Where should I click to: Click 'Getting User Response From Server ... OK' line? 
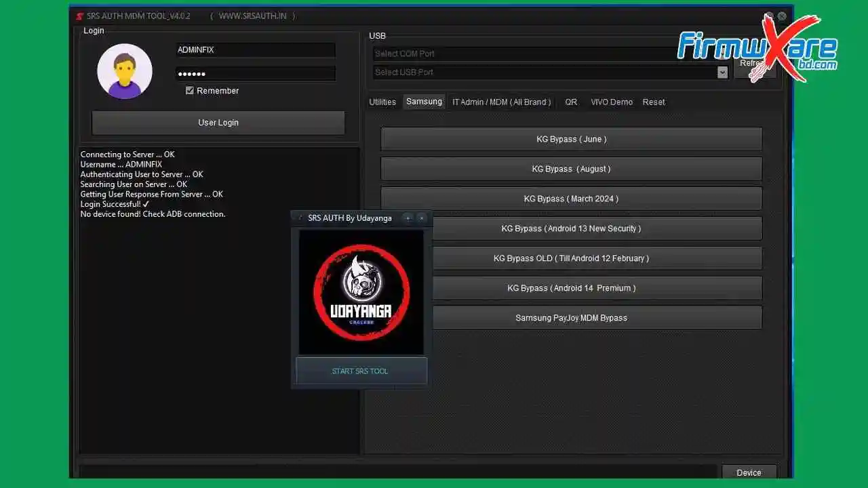point(151,194)
